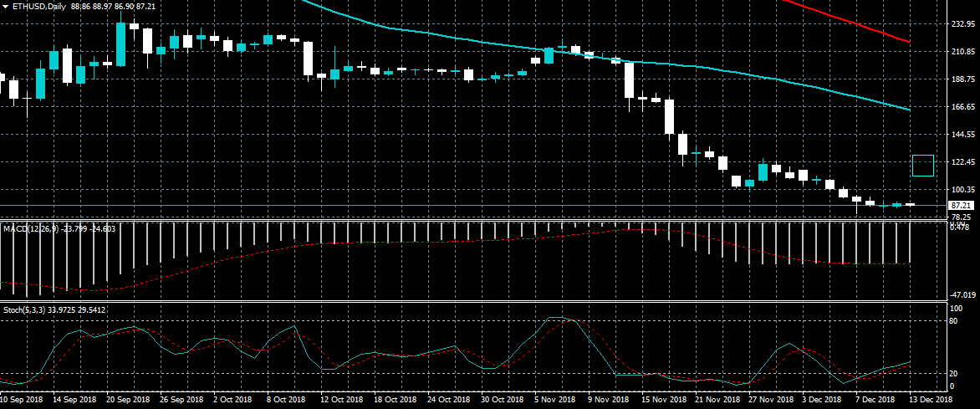Click the cyan moving average line end
The image size is (980, 409).
(908, 109)
